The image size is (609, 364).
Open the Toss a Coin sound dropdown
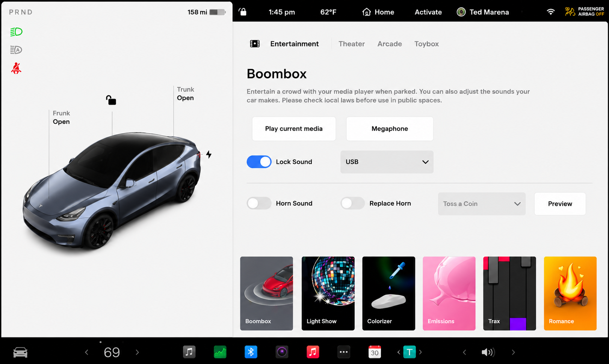482,204
